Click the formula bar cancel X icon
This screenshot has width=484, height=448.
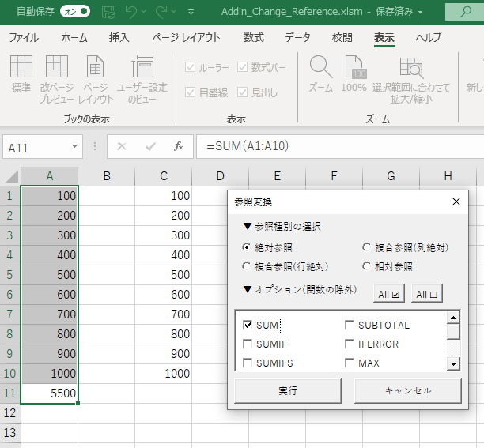pos(122,146)
